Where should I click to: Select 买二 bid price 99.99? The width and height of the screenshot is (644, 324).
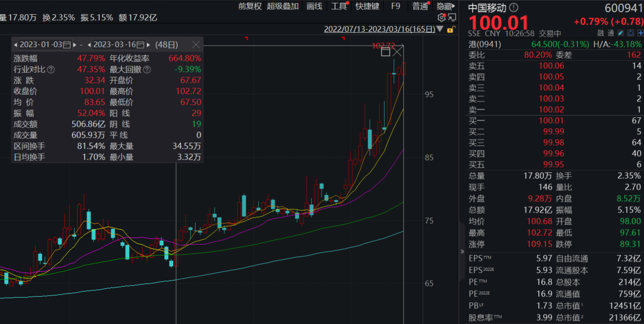click(x=554, y=132)
